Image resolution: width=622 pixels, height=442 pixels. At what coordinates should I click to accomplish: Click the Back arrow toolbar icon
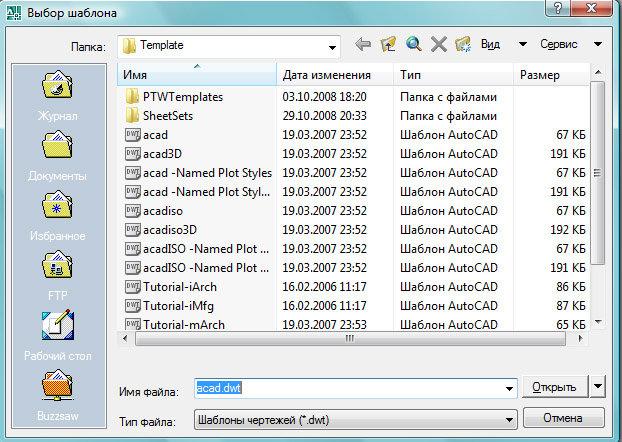pyautogui.click(x=363, y=44)
